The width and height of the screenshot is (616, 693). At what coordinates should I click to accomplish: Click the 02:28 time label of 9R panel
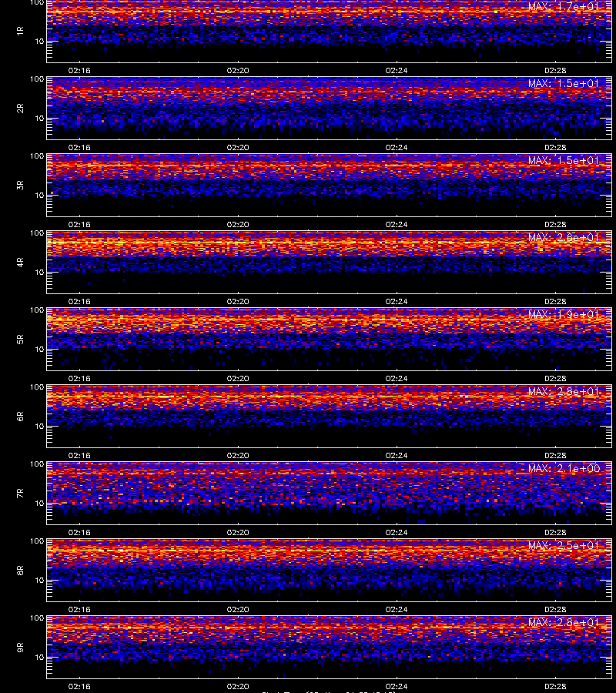[x=555, y=686]
